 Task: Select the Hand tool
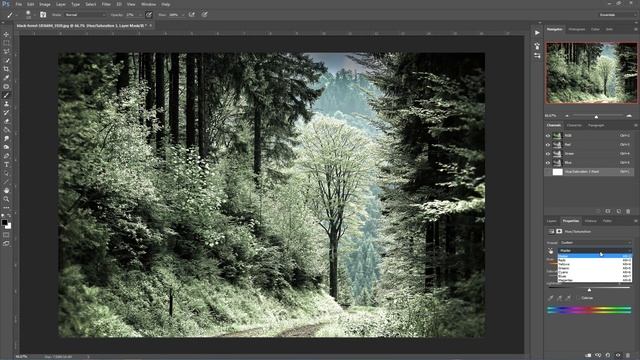pos(6,191)
